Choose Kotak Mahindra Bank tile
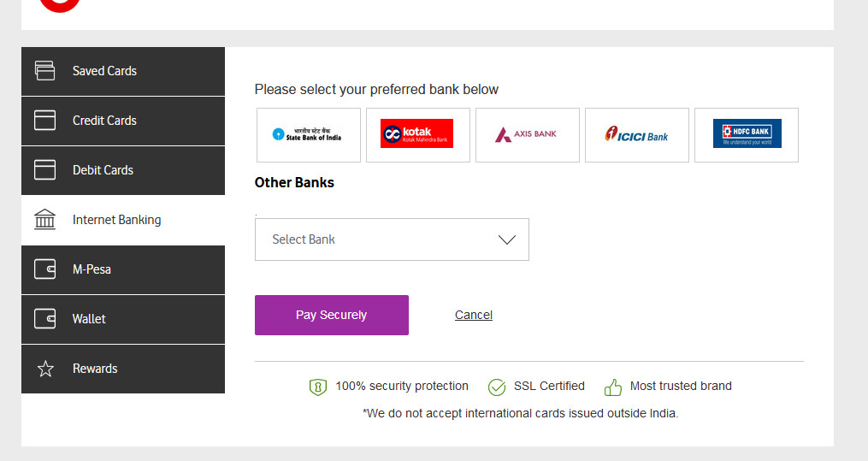 click(x=418, y=135)
